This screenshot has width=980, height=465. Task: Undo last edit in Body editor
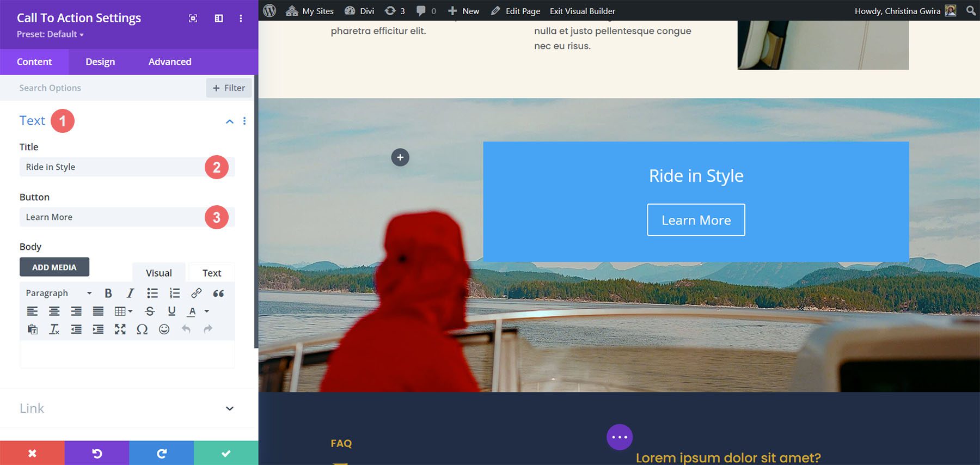coord(186,329)
